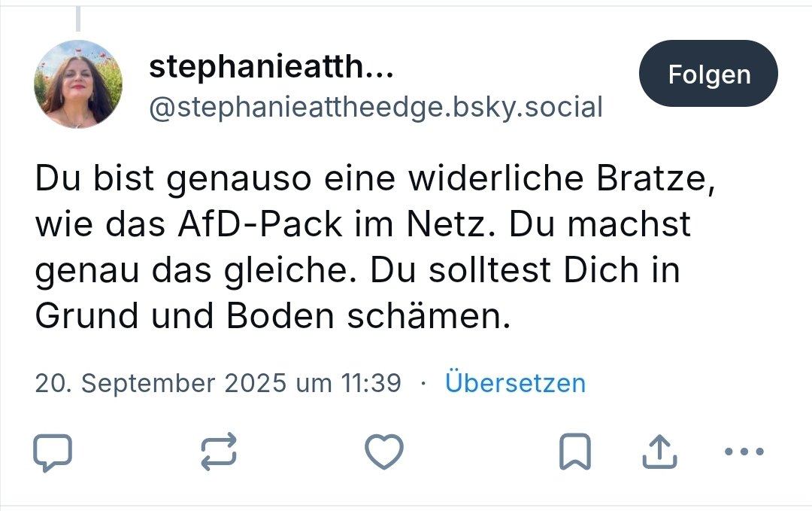Click the post line starting "genau das gleiche"
The image size is (812, 511).
coord(357,270)
